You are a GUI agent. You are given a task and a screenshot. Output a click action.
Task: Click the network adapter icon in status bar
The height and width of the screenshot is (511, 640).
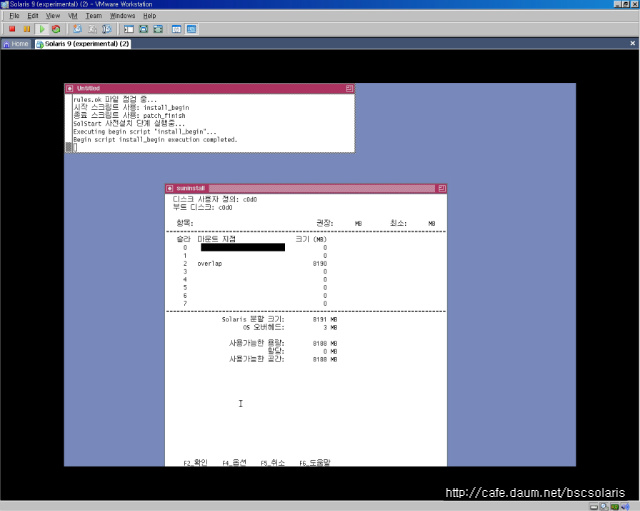[x=615, y=507]
